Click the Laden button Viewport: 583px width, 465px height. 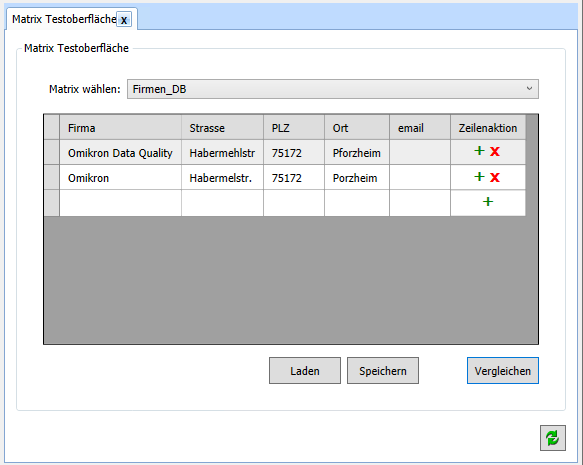point(305,371)
